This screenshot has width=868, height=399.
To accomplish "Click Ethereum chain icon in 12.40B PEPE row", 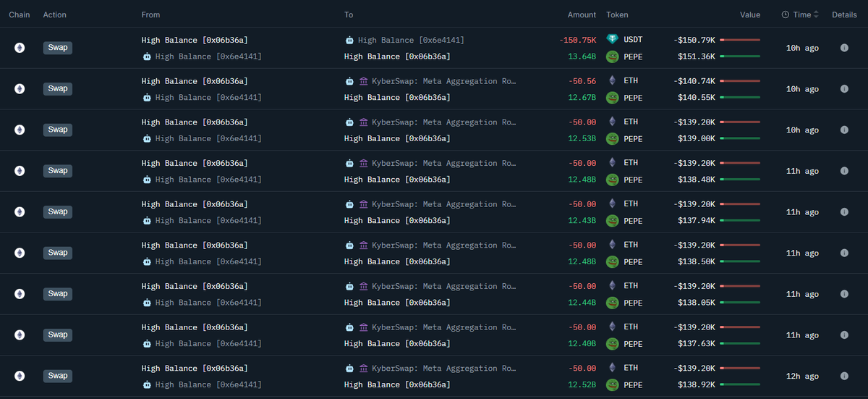I will [x=20, y=335].
